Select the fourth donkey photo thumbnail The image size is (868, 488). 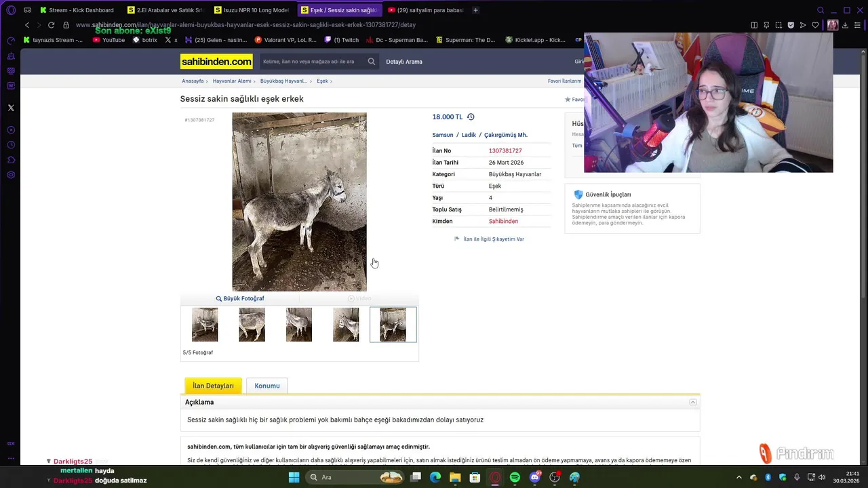[x=346, y=325]
